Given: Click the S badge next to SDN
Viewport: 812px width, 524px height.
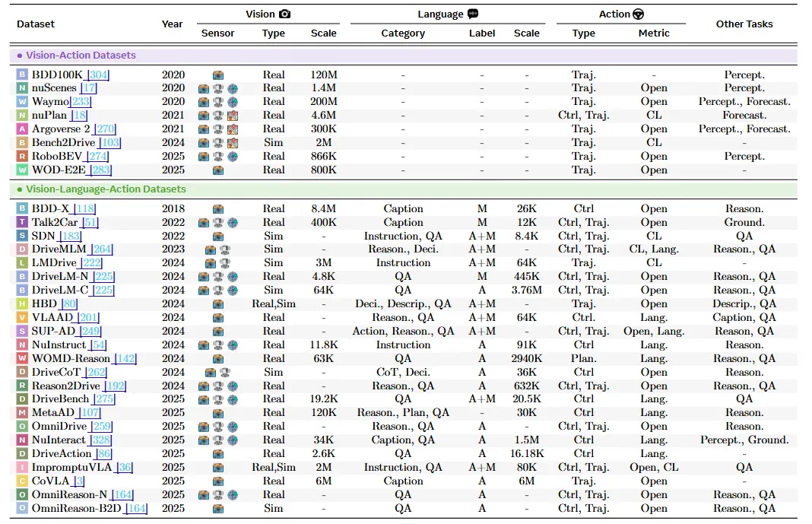Looking at the screenshot, I should point(22,236).
